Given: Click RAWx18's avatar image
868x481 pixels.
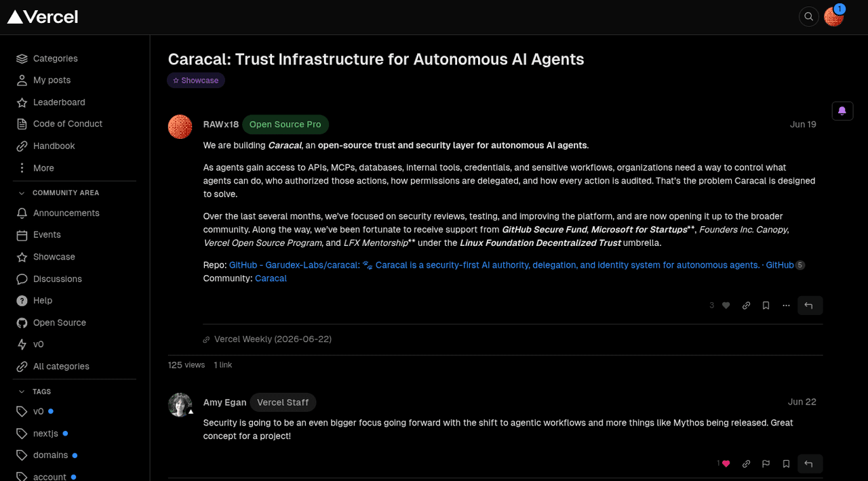Looking at the screenshot, I should tap(180, 127).
